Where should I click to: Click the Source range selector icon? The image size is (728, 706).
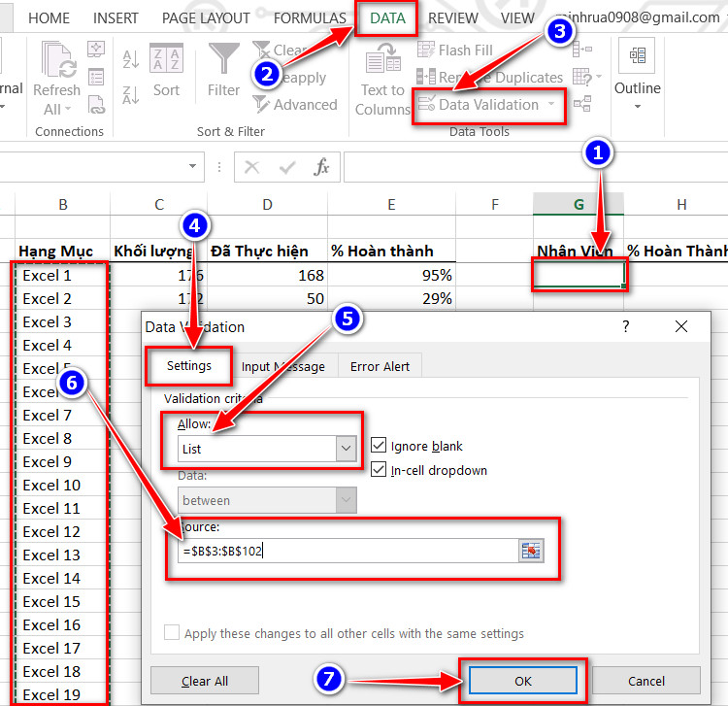[x=531, y=551]
